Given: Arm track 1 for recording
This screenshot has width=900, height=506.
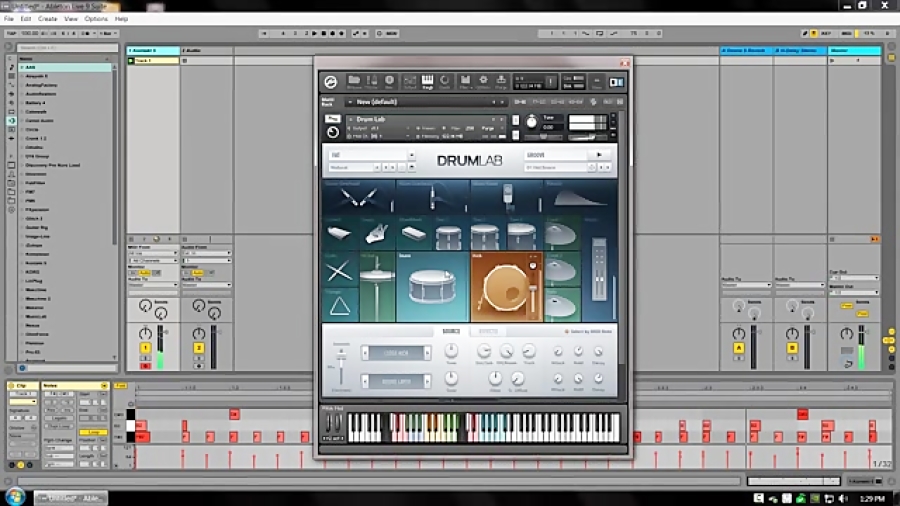Looking at the screenshot, I should point(145,366).
